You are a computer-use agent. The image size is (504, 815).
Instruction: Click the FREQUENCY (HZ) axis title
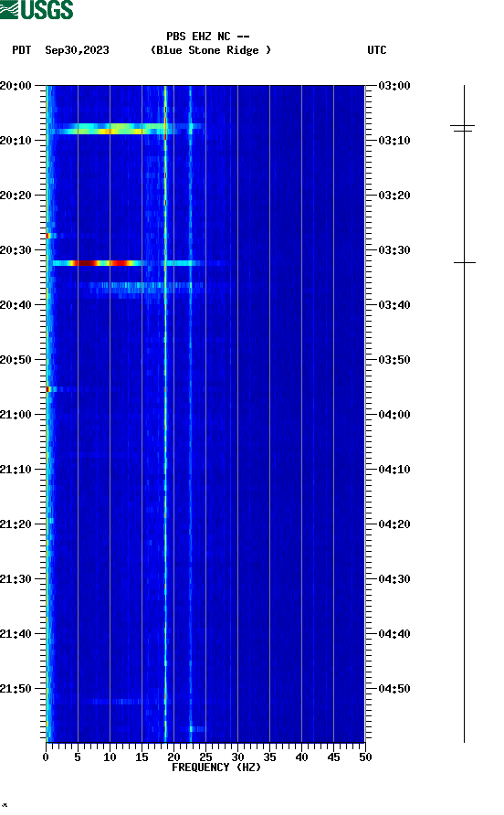(x=216, y=767)
